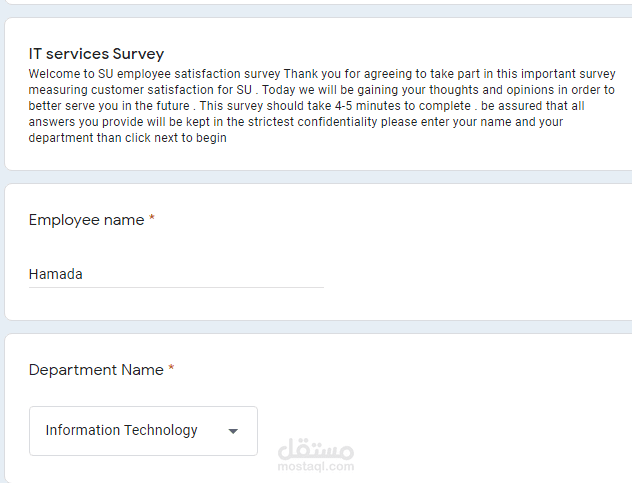The image size is (632, 483).
Task: Select the Information Technology option text
Action: (x=121, y=431)
